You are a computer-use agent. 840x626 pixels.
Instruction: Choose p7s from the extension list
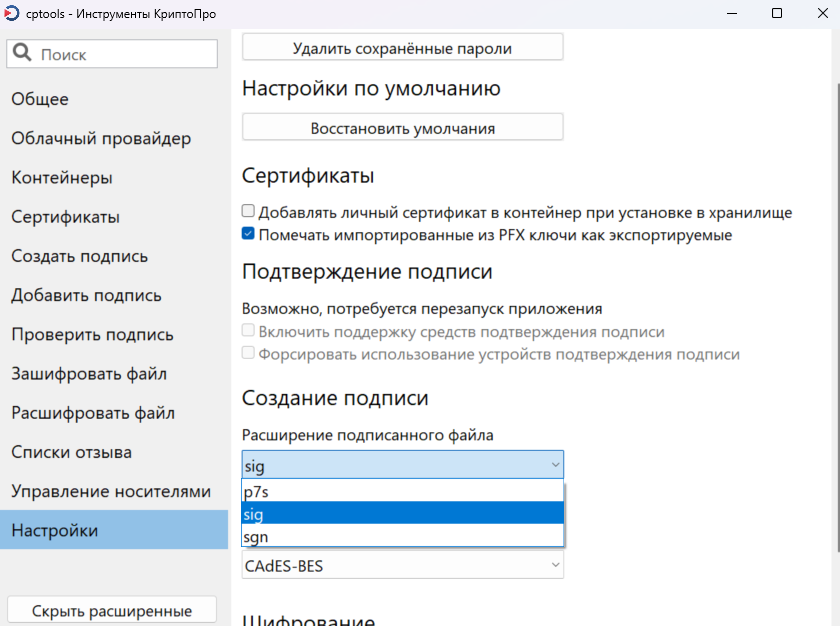click(402, 491)
